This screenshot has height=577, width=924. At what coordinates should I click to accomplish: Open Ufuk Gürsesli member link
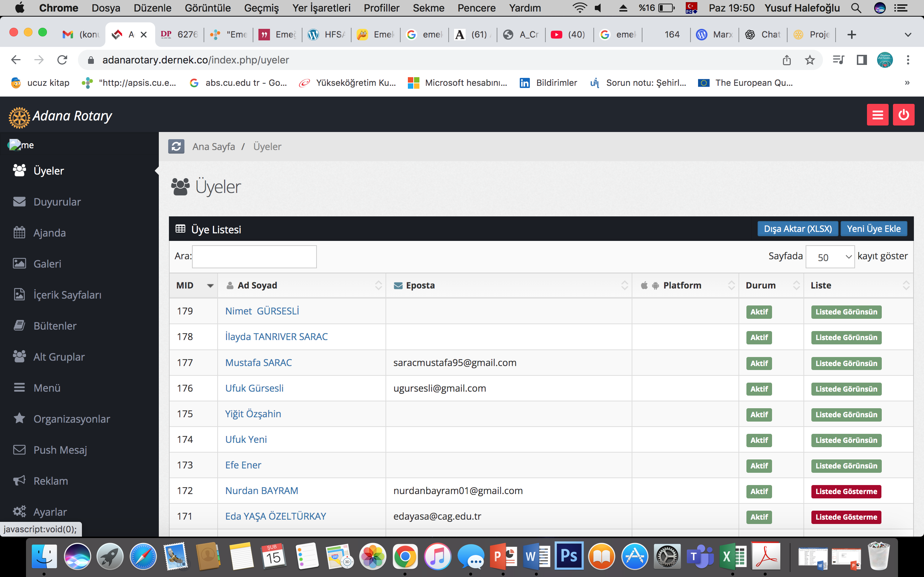[254, 388]
